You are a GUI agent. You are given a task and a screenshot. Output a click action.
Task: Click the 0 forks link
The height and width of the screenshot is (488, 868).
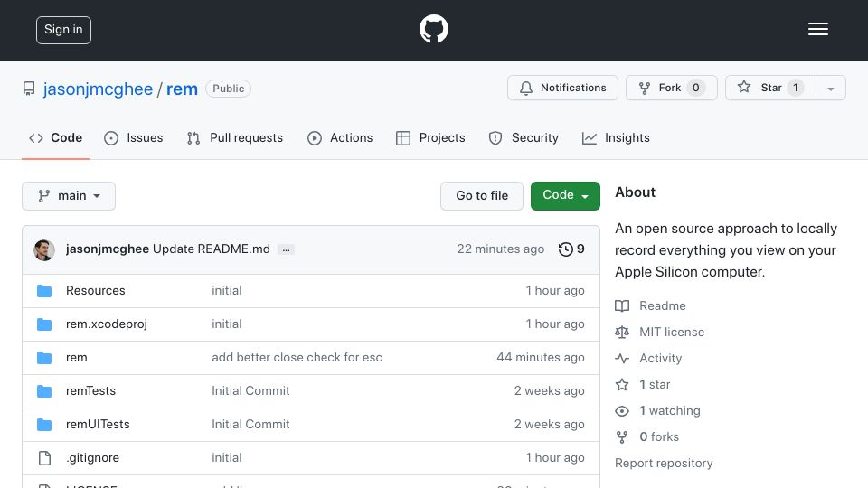coord(659,437)
